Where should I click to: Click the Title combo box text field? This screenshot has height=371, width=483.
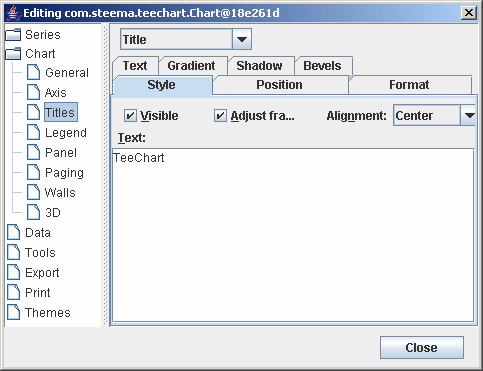pos(176,39)
